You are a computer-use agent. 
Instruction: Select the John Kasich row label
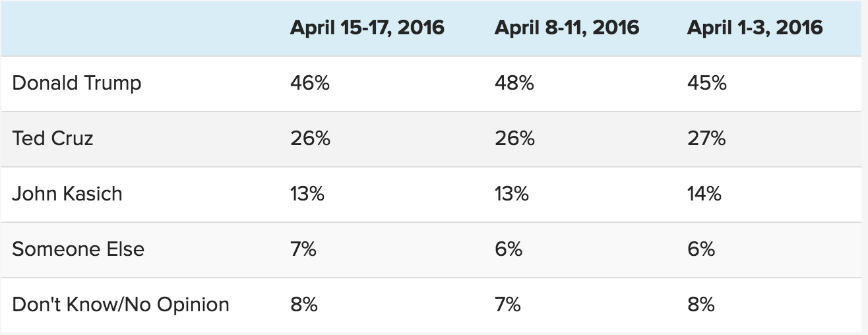67,194
